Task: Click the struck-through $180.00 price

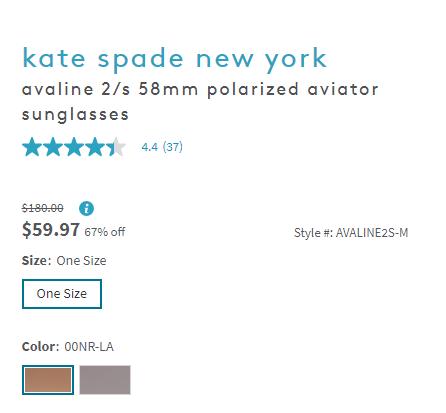Action: point(43,208)
